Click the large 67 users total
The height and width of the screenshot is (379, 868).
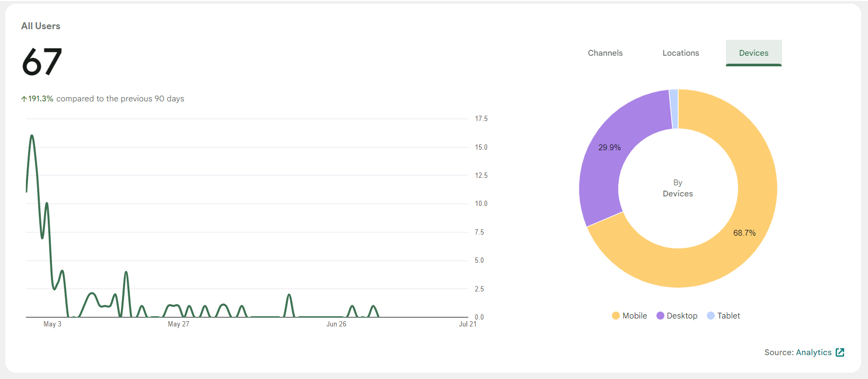click(42, 62)
